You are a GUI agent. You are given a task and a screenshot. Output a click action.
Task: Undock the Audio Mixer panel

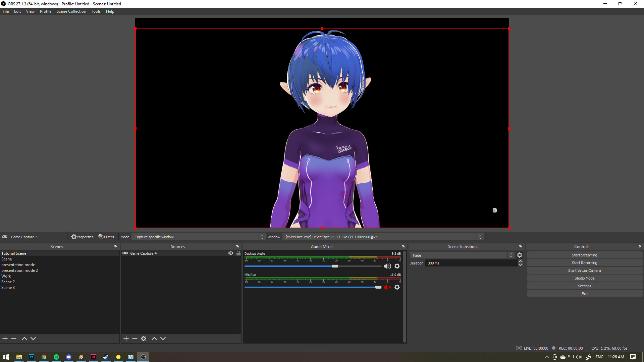403,247
